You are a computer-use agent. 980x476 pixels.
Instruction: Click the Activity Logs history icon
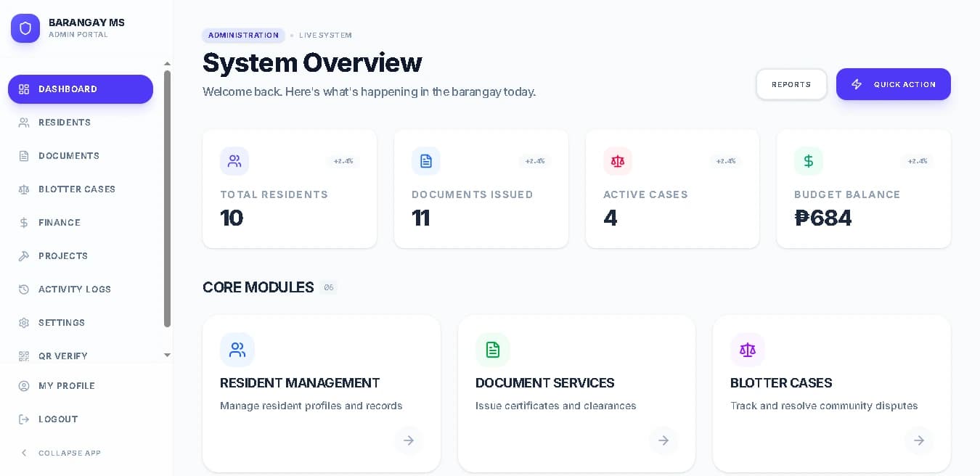(x=24, y=290)
